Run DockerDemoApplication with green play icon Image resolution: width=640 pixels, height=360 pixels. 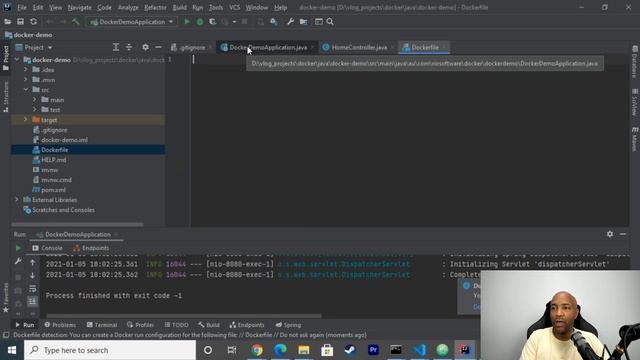[x=187, y=22]
